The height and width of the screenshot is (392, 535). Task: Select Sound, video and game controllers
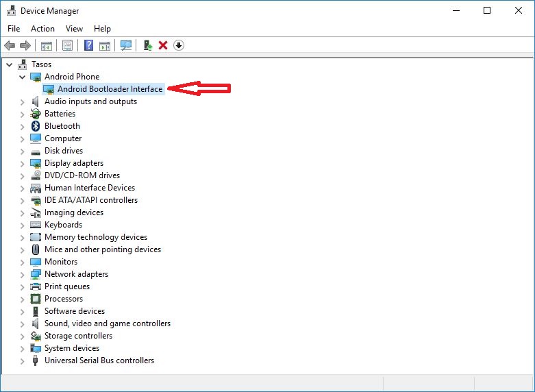coord(107,323)
